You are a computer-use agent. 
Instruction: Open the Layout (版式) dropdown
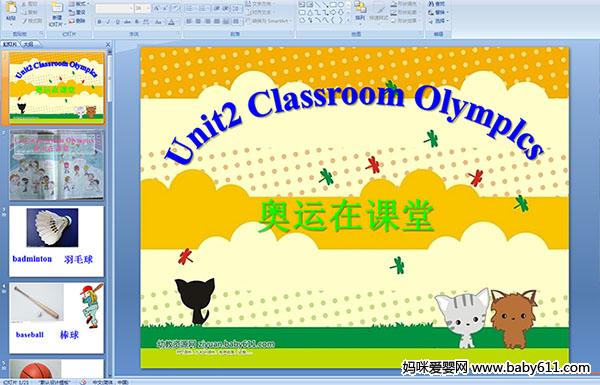pyautogui.click(x=79, y=4)
